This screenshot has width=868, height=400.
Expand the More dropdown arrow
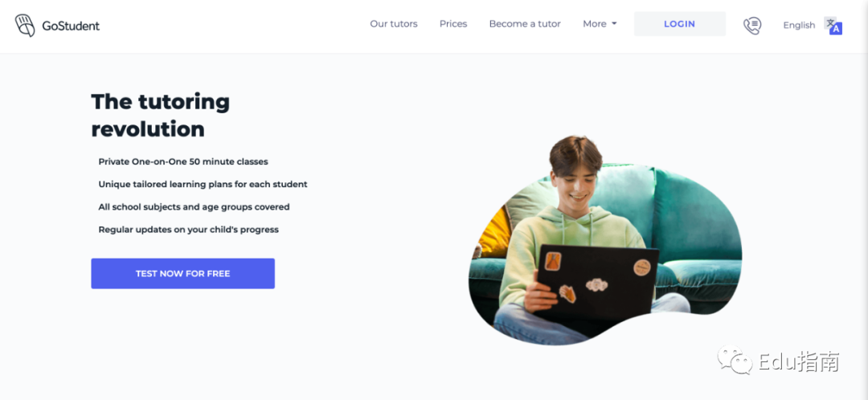coord(614,24)
